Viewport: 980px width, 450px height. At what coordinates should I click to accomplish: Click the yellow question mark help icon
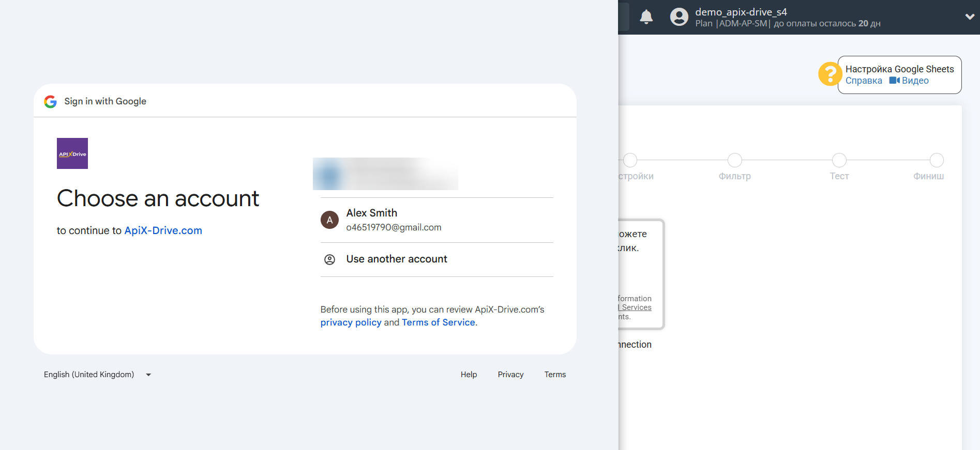point(830,74)
